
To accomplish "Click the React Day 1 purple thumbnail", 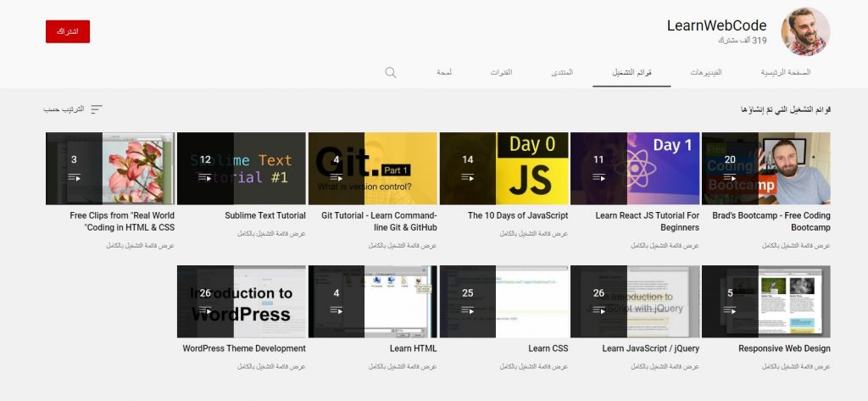I will point(635,169).
